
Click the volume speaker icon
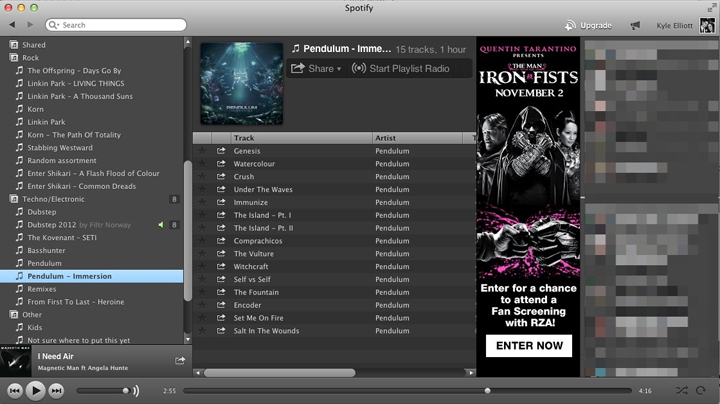(136, 391)
